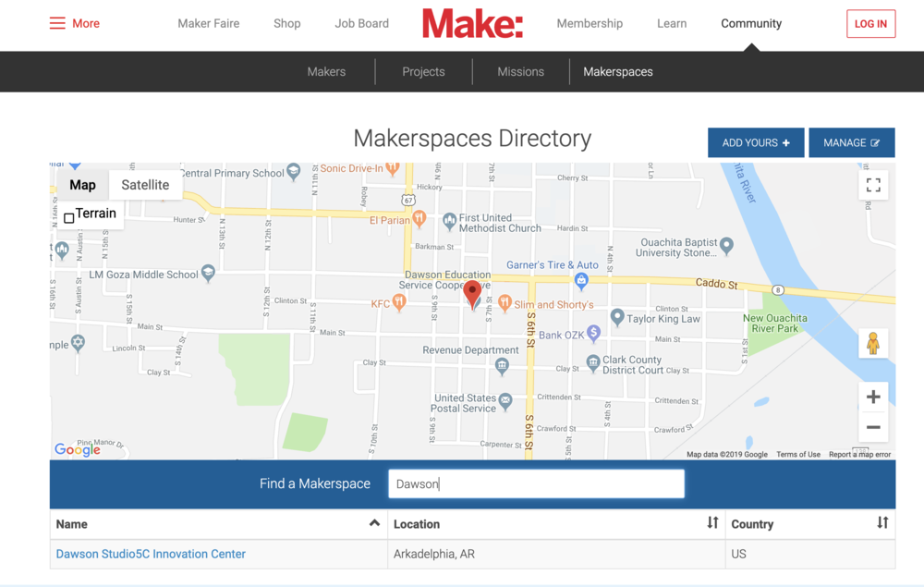Open the Job Board page

362,24
